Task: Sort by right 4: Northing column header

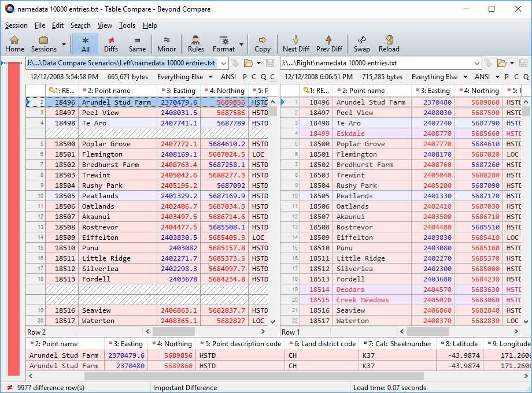Action: click(x=479, y=91)
